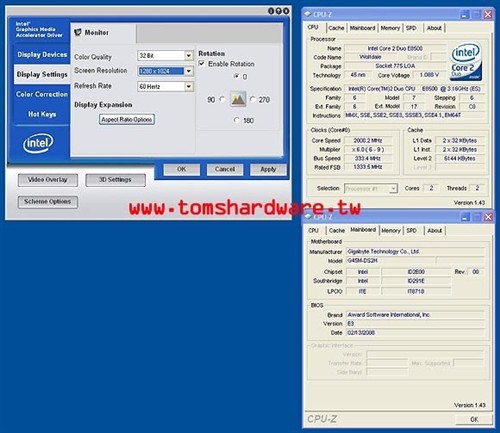500x433 pixels.
Task: Click the three-dot control on the Intel driver title bar
Action: [279, 11]
